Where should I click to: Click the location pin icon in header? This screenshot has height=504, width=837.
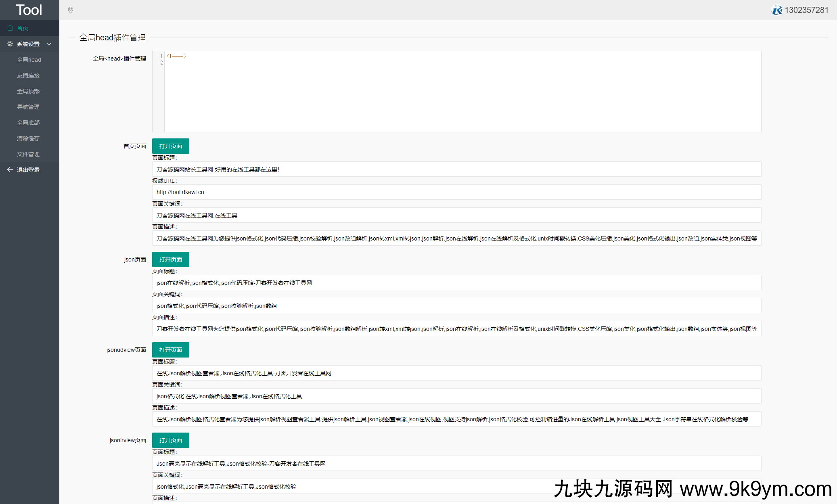tap(71, 10)
